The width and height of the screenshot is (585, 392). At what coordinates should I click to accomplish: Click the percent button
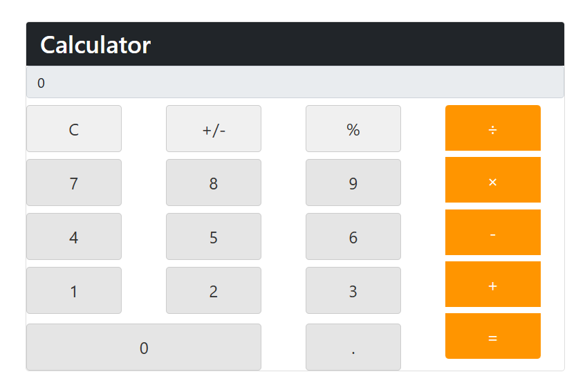click(x=353, y=129)
